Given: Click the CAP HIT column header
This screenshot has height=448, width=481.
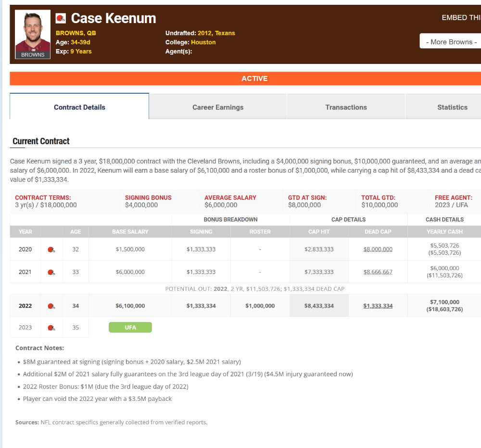Looking at the screenshot, I should (319, 232).
